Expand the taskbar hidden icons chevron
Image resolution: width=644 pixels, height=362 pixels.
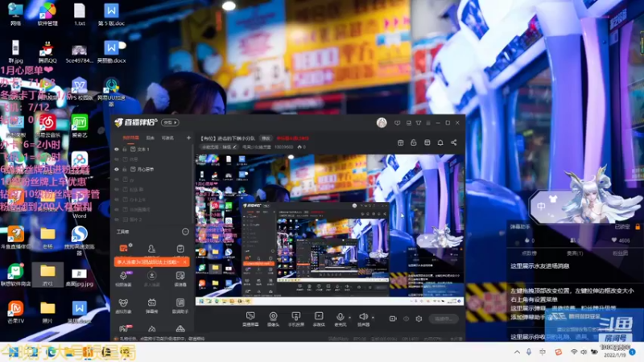517,352
